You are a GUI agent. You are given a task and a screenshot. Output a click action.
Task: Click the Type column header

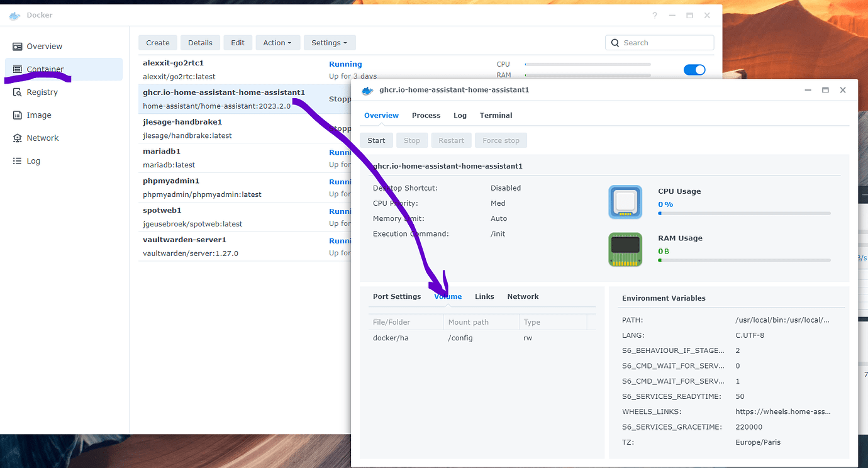[x=552, y=322]
